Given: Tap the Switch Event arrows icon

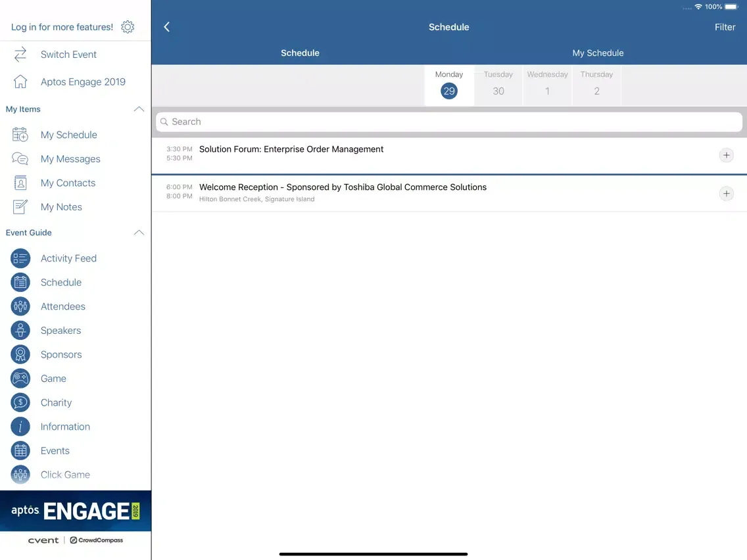Looking at the screenshot, I should (20, 55).
